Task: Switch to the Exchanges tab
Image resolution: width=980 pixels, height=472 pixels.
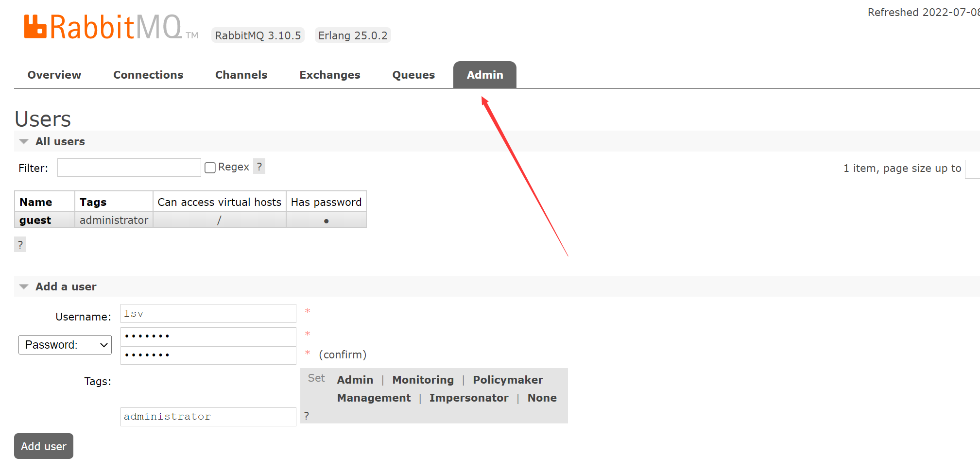Action: pos(330,75)
